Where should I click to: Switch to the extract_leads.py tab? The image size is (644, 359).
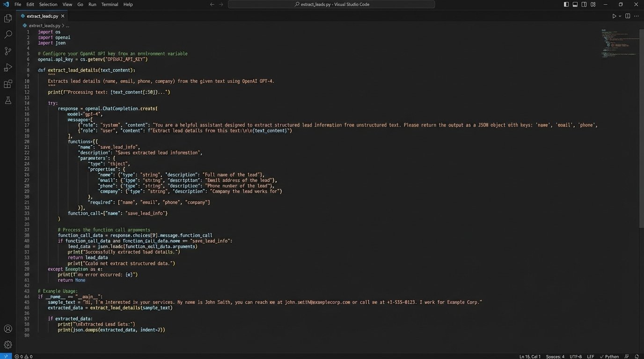[x=42, y=16]
